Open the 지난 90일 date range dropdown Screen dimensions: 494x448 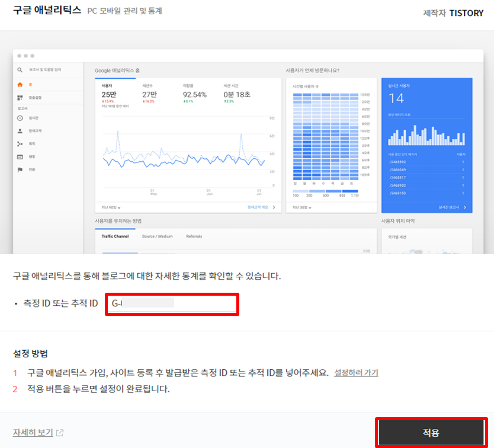pyautogui.click(x=111, y=207)
